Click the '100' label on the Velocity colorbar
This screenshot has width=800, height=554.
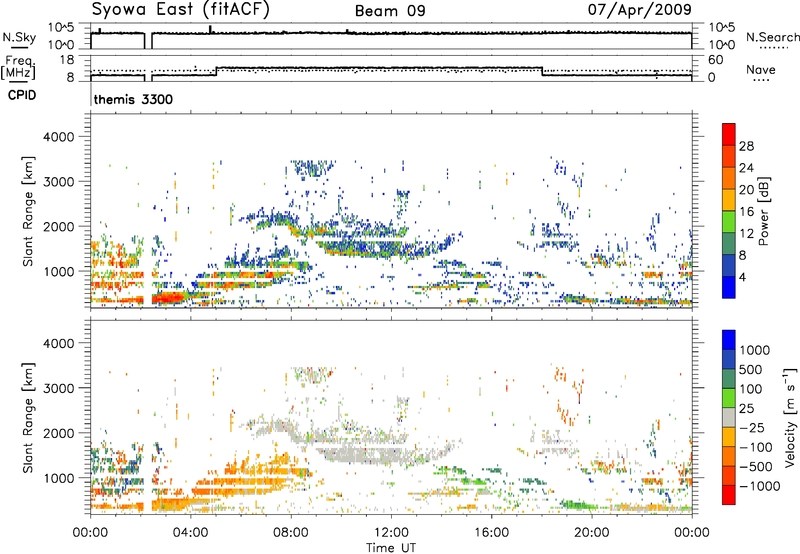pyautogui.click(x=751, y=389)
